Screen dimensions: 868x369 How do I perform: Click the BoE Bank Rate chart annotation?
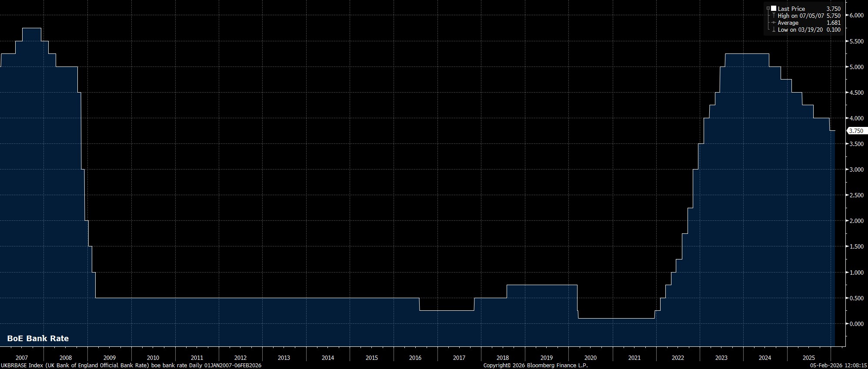38,339
